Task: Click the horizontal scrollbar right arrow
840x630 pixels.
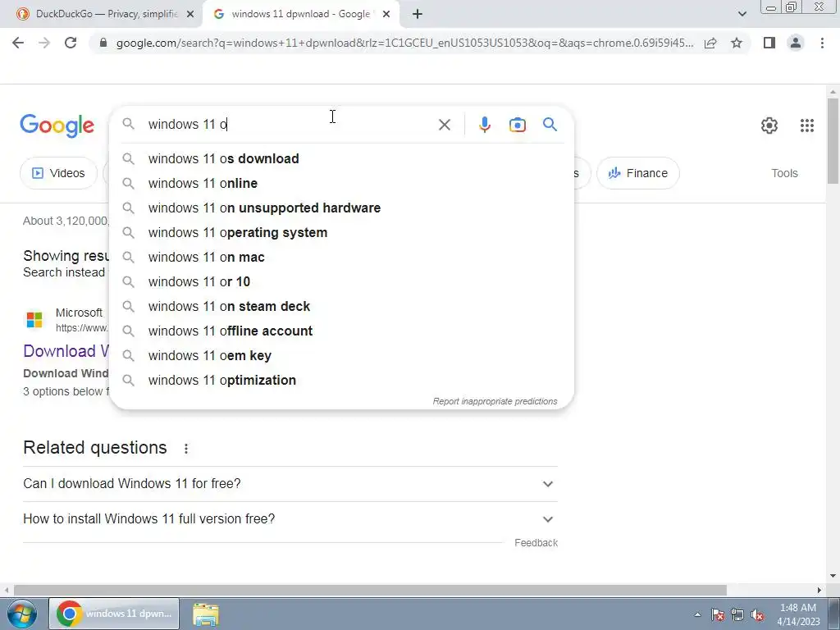Action: [x=819, y=590]
